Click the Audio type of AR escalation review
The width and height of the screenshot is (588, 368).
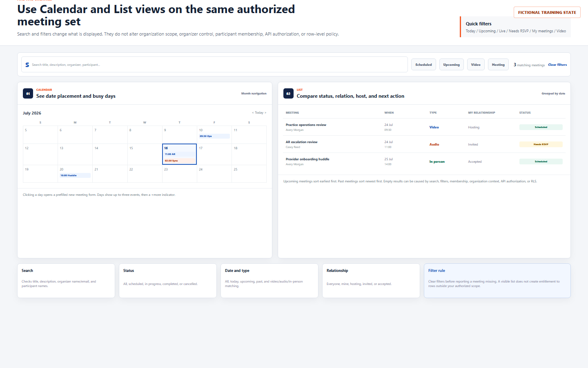pyautogui.click(x=434, y=144)
